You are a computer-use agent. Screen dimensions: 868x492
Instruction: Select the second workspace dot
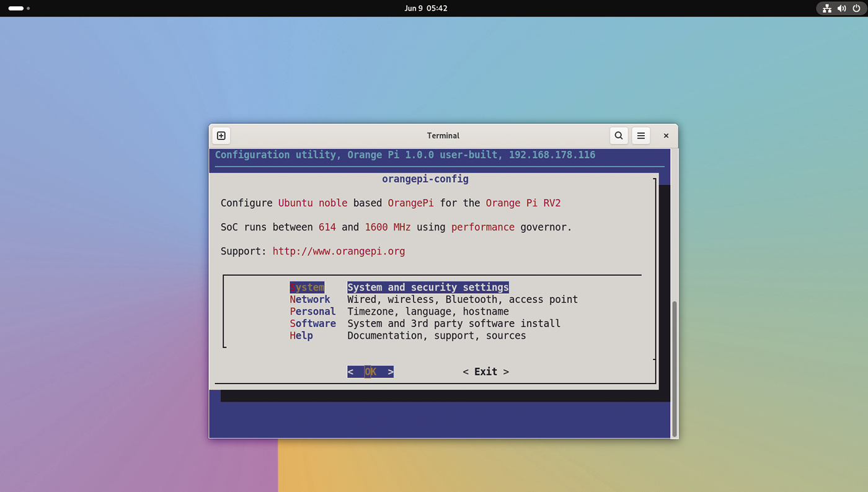(x=27, y=8)
